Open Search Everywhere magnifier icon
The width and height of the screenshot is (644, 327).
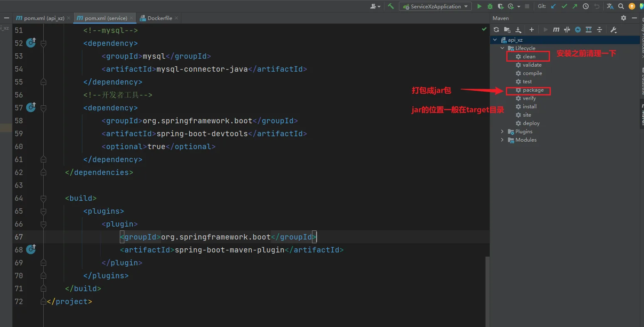coord(621,6)
